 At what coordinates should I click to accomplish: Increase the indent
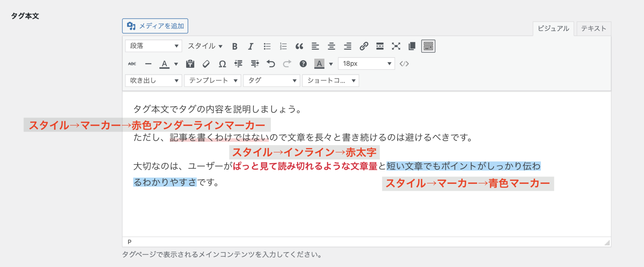click(255, 64)
